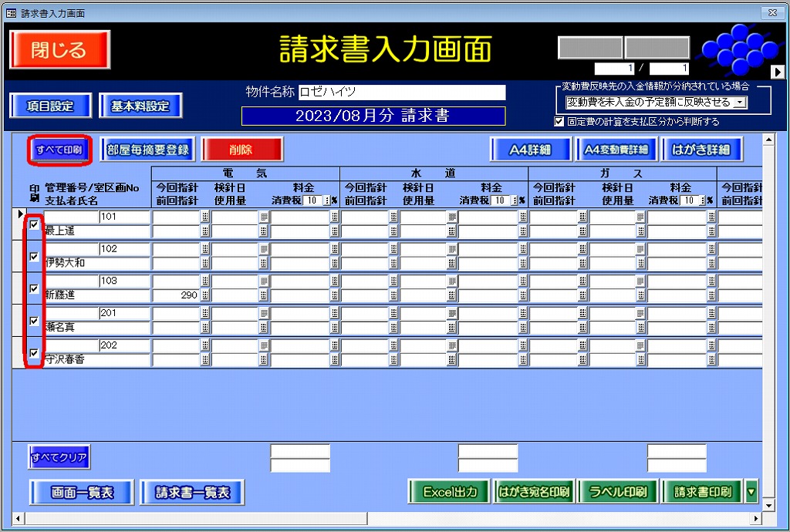This screenshot has height=532, width=790.
Task: Toggle the 固定費の計算を支払区分から判断する checkbox
Action: pyautogui.click(x=559, y=121)
